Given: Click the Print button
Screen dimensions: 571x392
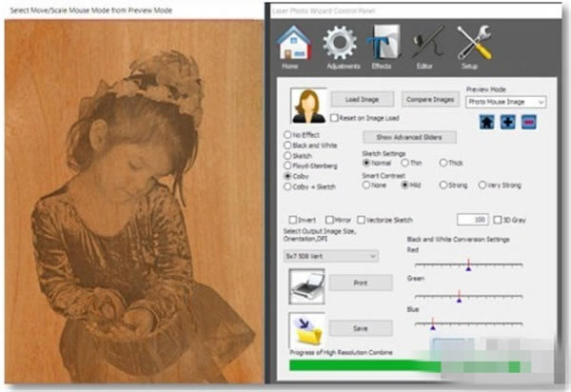Looking at the screenshot, I should 361,283.
